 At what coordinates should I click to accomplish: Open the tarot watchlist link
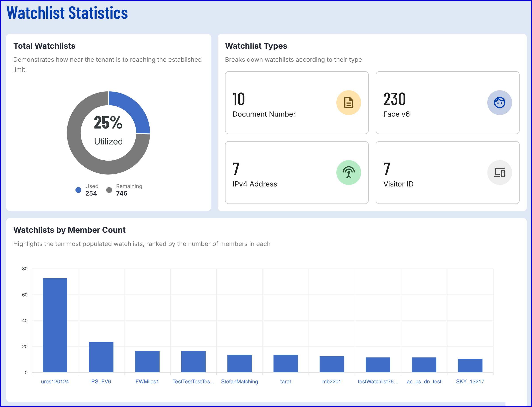tap(285, 382)
